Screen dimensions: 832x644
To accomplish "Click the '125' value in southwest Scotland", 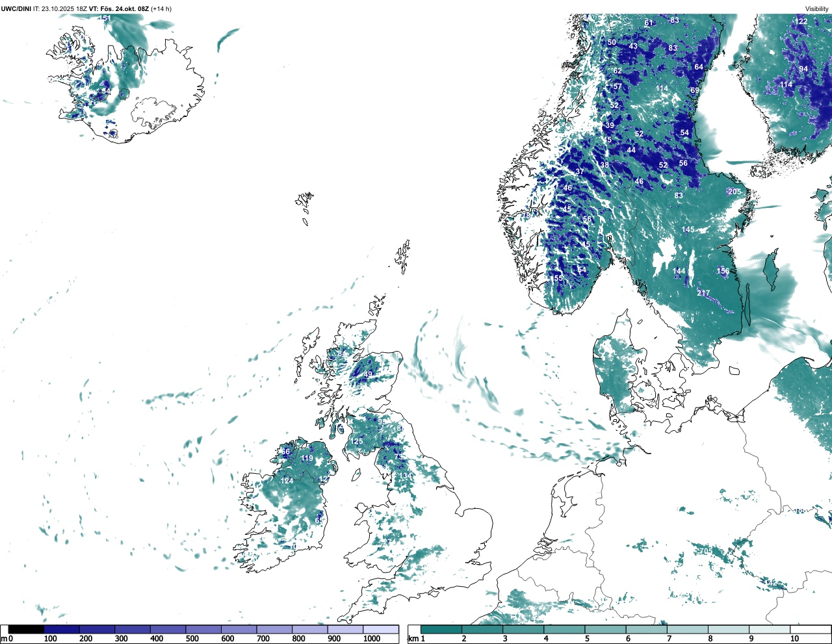I will (357, 441).
